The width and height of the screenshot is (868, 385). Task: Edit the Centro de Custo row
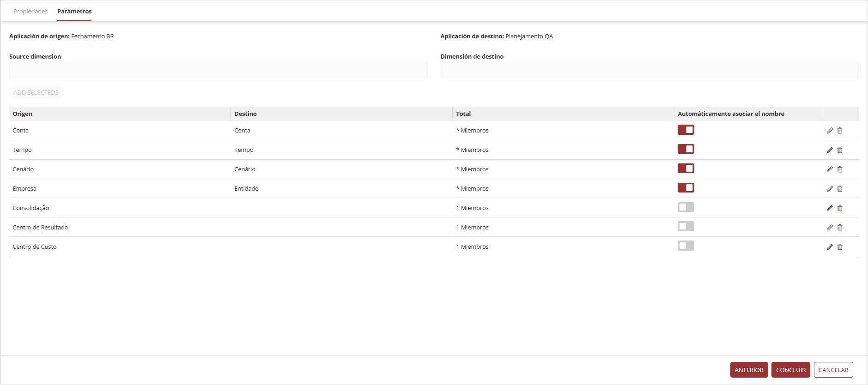click(x=830, y=247)
